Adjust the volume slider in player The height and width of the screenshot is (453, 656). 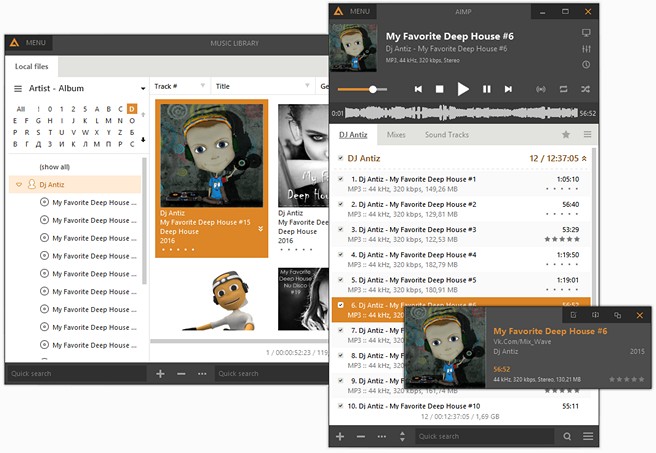pos(362,89)
